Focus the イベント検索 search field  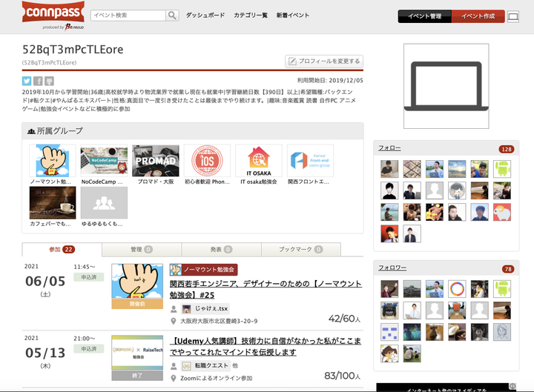128,16
